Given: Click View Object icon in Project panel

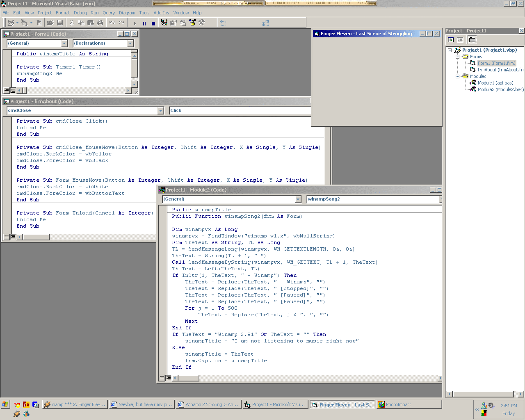Looking at the screenshot, I should pos(460,40).
